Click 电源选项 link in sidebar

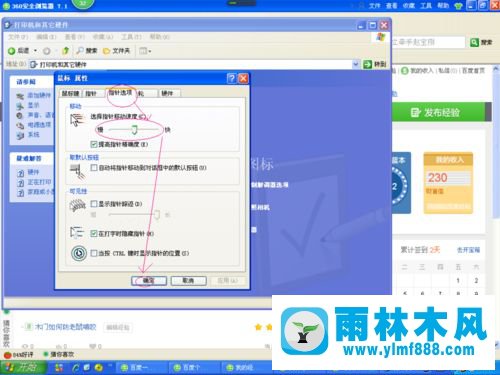pos(39,125)
